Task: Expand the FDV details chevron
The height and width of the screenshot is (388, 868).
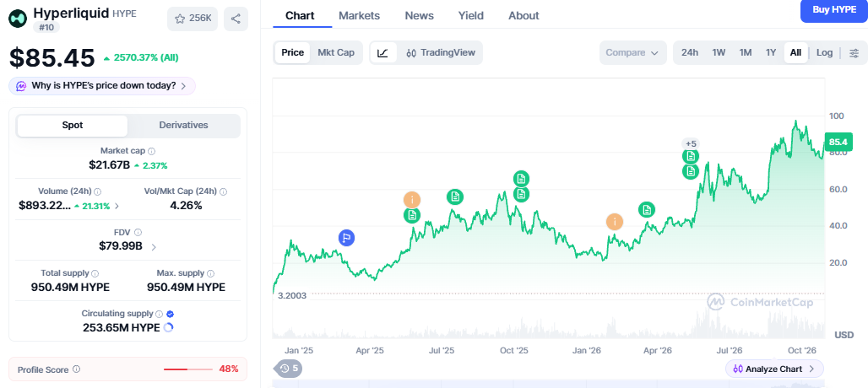Action: (154, 247)
